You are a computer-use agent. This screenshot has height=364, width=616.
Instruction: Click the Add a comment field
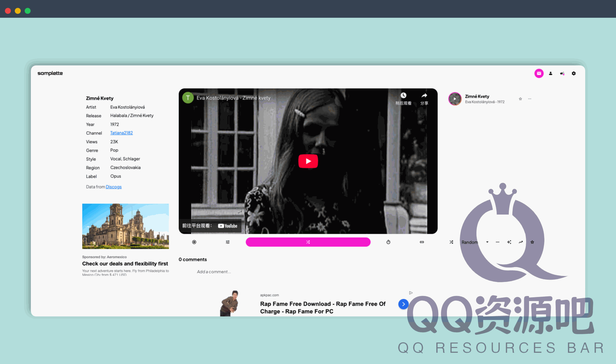pos(214,272)
